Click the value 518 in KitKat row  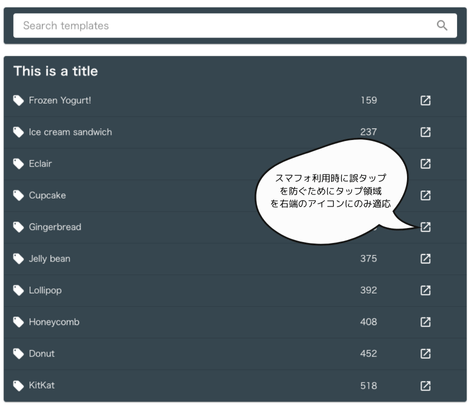369,386
